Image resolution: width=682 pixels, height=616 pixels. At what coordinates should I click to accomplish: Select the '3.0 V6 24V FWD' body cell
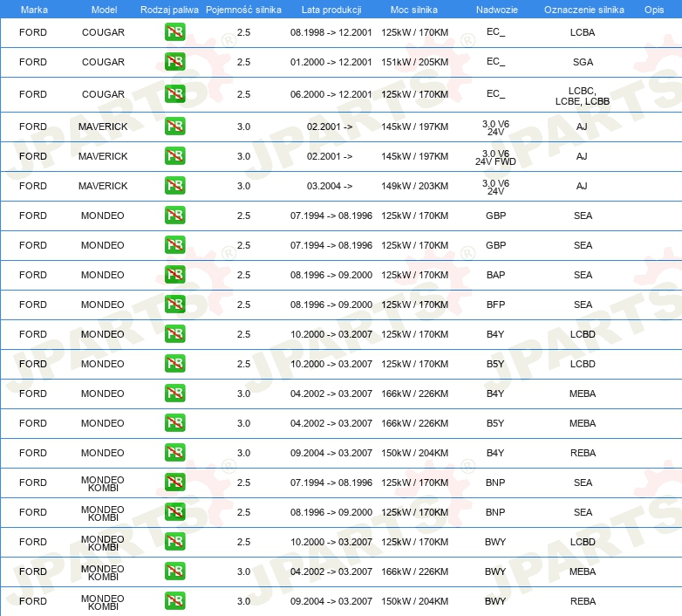[x=495, y=158]
